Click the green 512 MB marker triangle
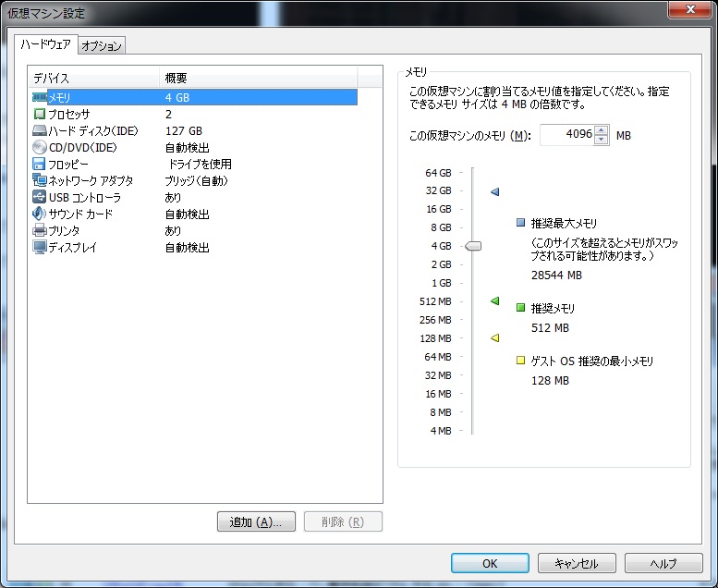Screen dimensions: 718x588 (495, 301)
